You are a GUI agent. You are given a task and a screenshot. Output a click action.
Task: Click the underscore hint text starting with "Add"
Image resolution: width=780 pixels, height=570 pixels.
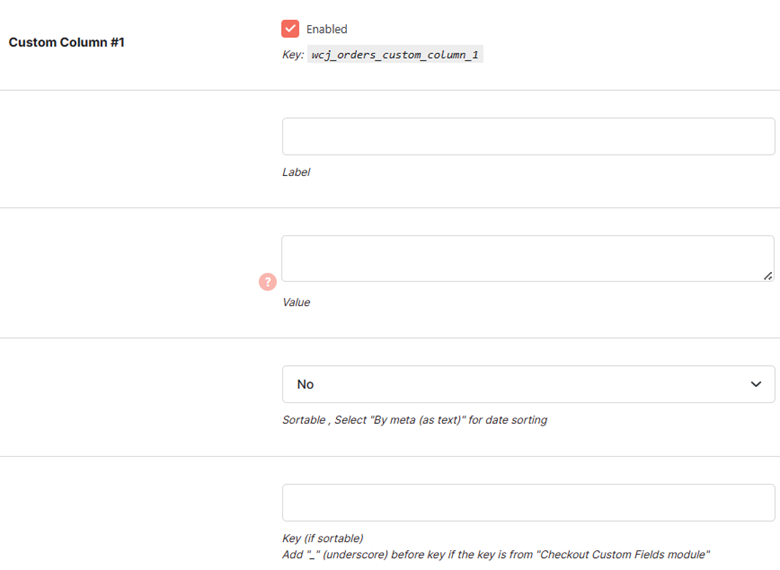tap(496, 555)
